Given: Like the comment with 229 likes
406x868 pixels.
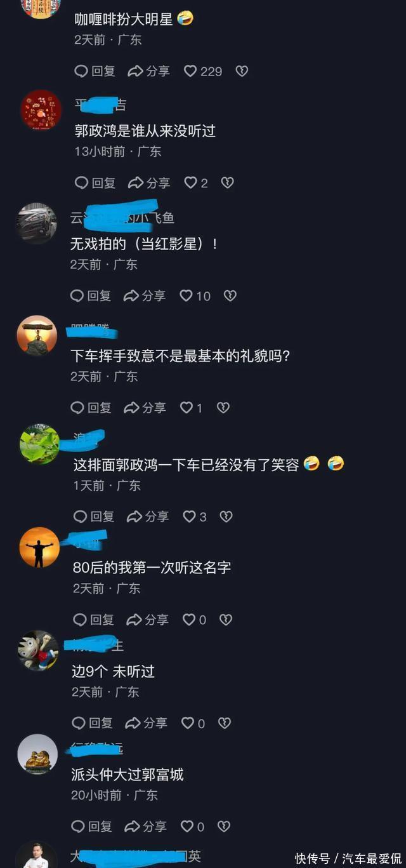Looking at the screenshot, I should coord(203,71).
